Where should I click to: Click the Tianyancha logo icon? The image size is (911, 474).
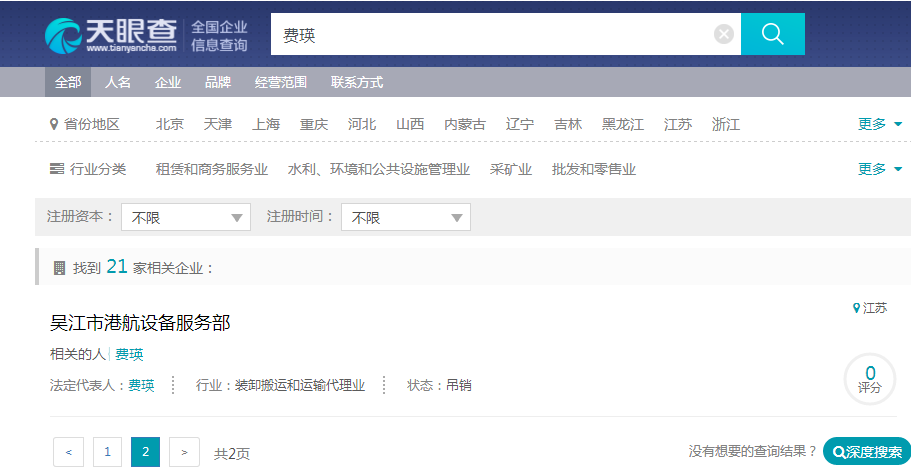click(63, 35)
